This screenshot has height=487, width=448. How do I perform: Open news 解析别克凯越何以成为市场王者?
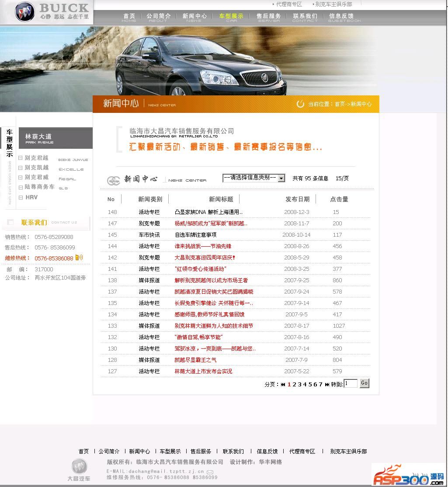tap(211, 280)
